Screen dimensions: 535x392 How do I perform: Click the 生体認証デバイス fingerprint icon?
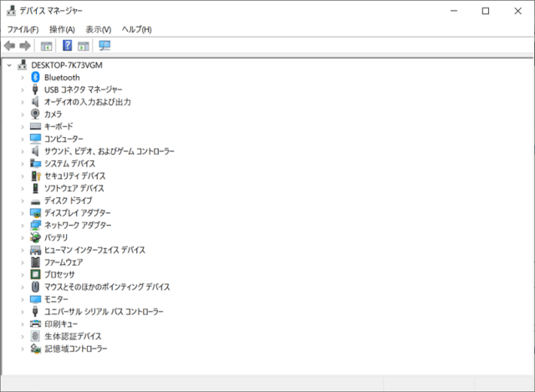point(35,336)
